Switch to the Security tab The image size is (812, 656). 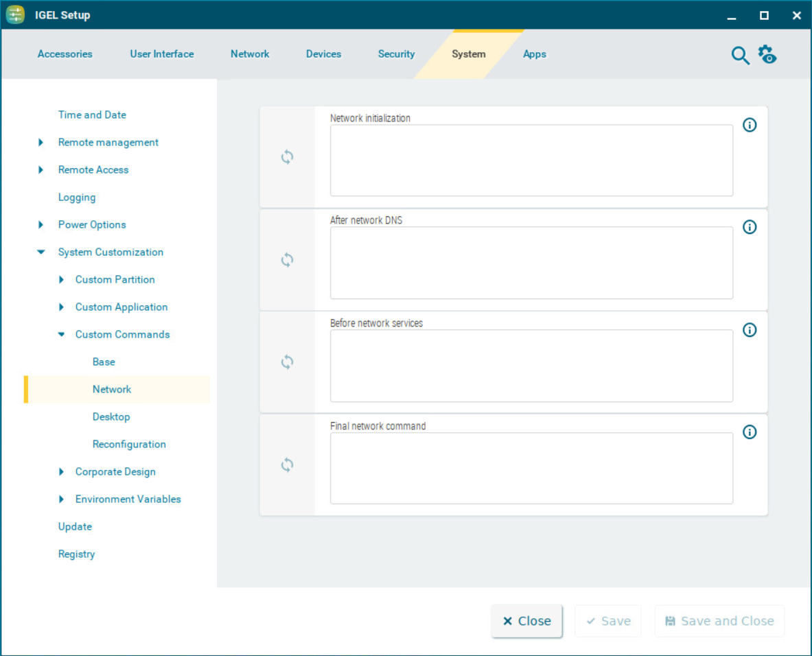pos(396,54)
